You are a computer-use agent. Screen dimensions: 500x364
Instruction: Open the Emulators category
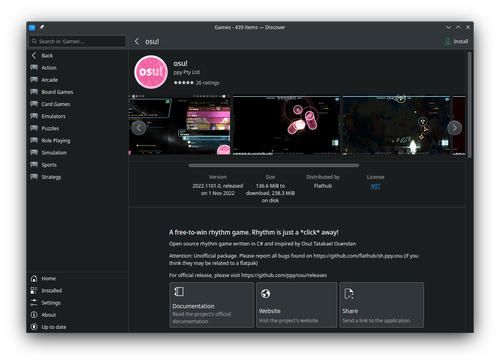77,116
